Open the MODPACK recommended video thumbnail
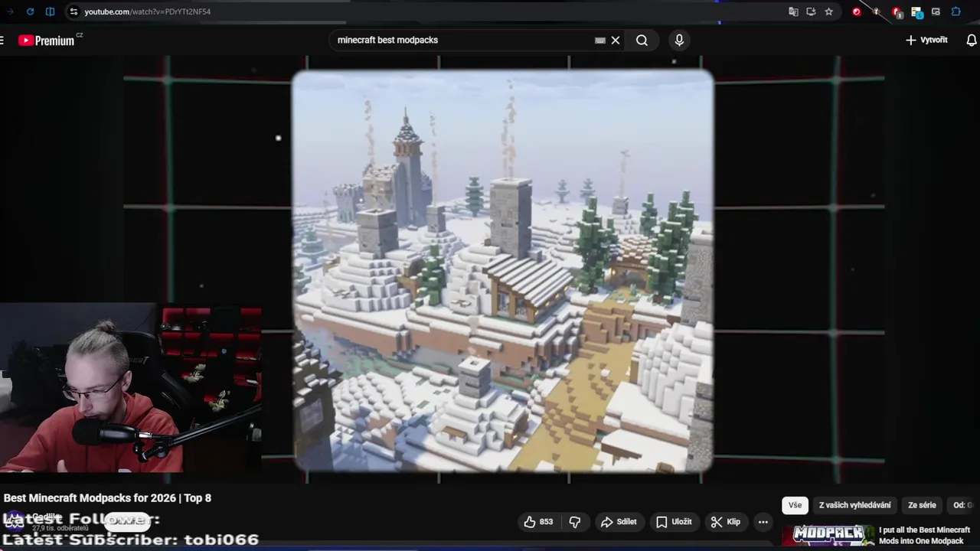 (828, 536)
